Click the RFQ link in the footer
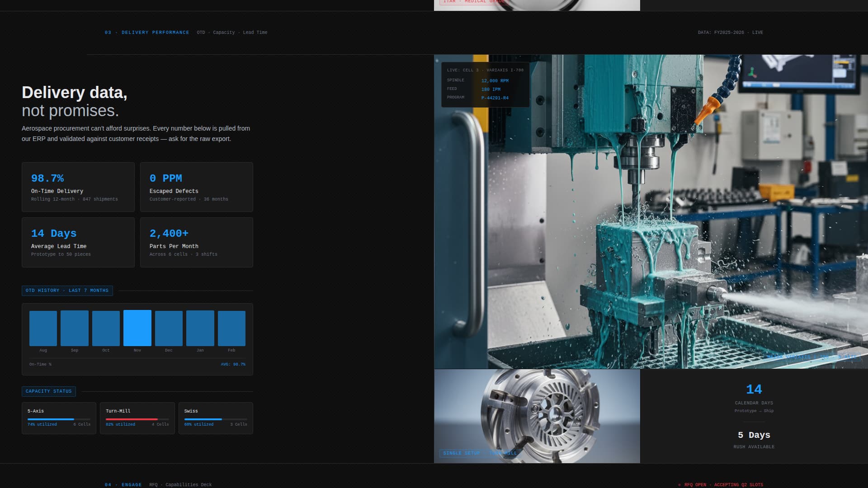Image resolution: width=868 pixels, height=488 pixels. (x=153, y=484)
